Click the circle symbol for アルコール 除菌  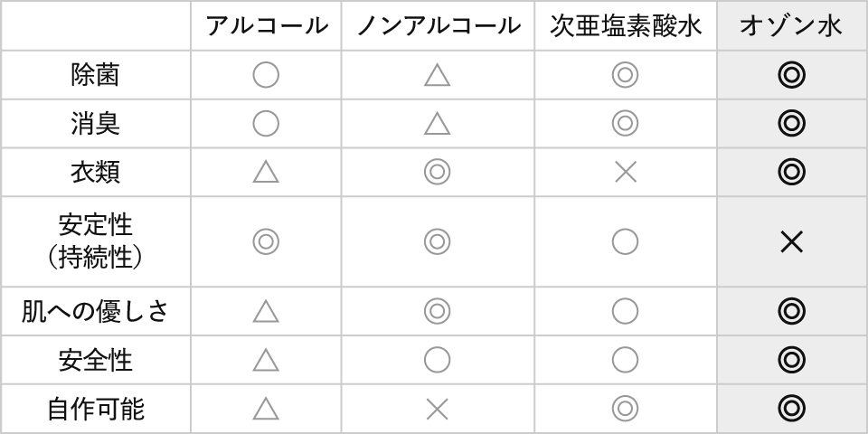266,75
